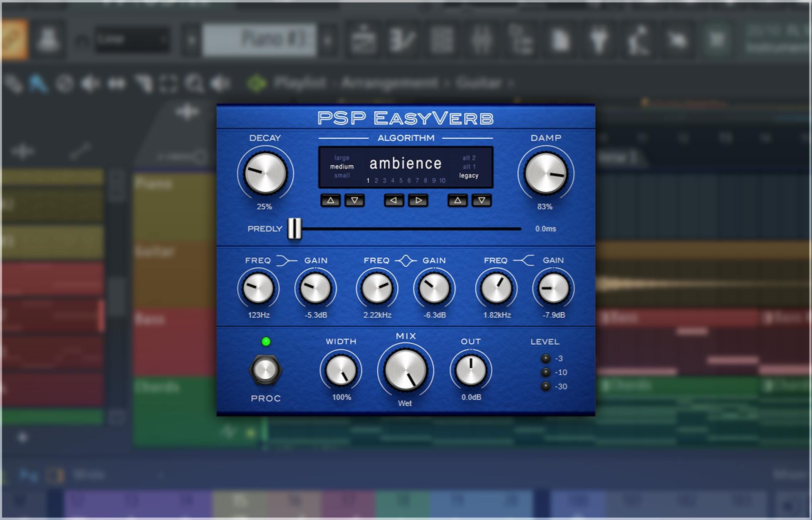Select the 'small' size option in display
Viewport: 812px width, 520px height.
(342, 175)
